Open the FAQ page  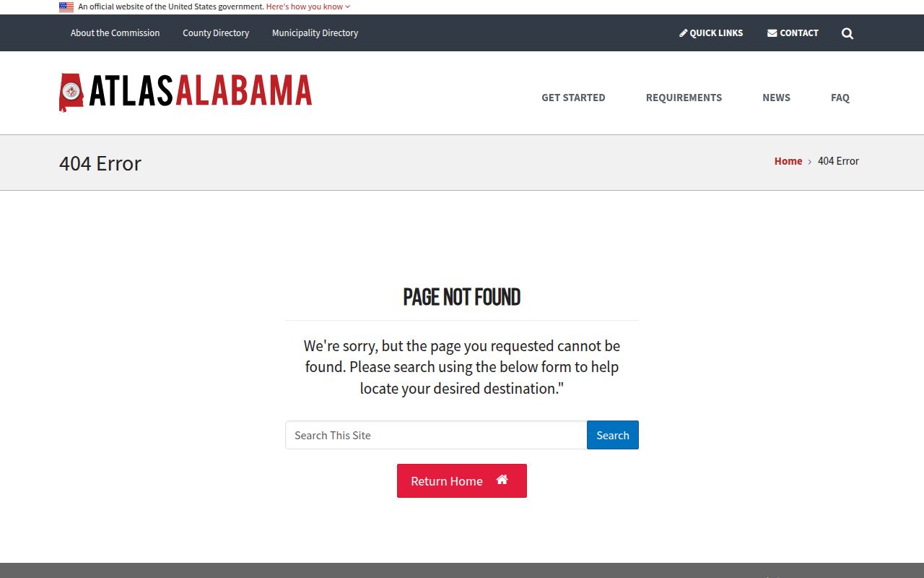pyautogui.click(x=840, y=98)
